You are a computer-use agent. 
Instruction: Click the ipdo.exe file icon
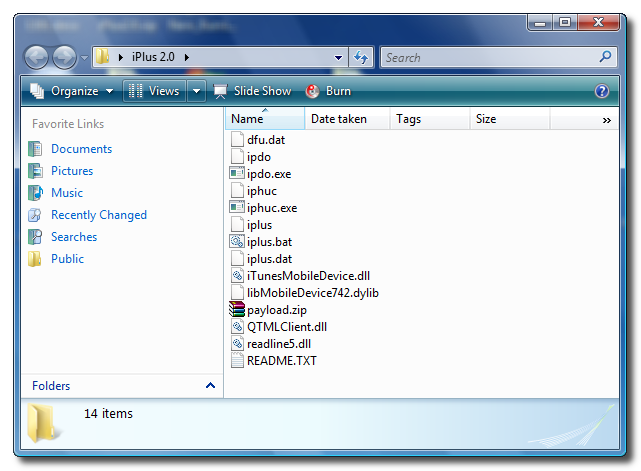(x=237, y=174)
